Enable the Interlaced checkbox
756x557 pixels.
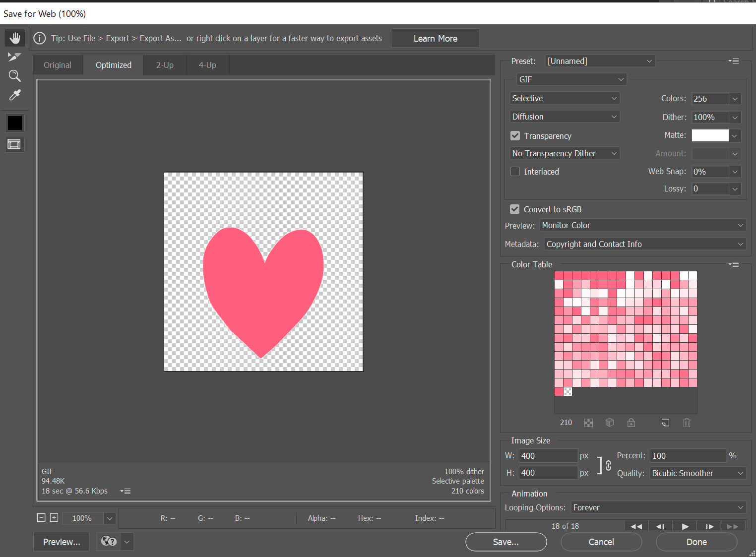[x=515, y=171]
